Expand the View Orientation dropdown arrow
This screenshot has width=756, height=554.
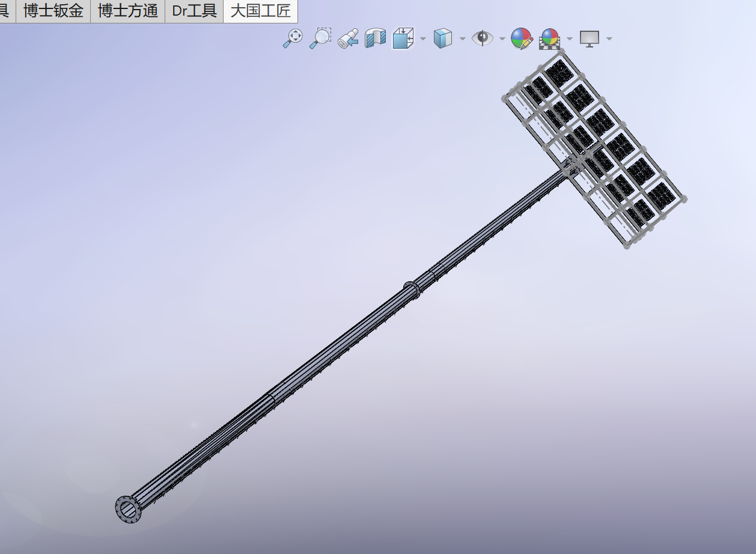(423, 39)
